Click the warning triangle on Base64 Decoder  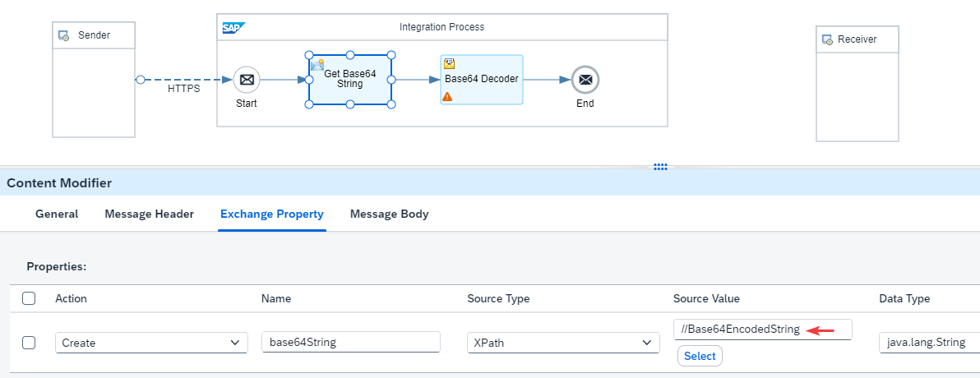click(x=447, y=97)
